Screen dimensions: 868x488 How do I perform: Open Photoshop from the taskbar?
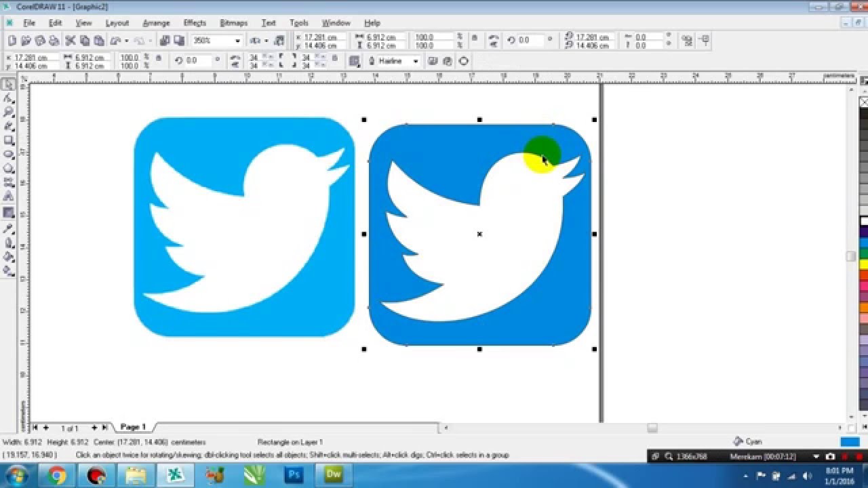click(x=294, y=475)
